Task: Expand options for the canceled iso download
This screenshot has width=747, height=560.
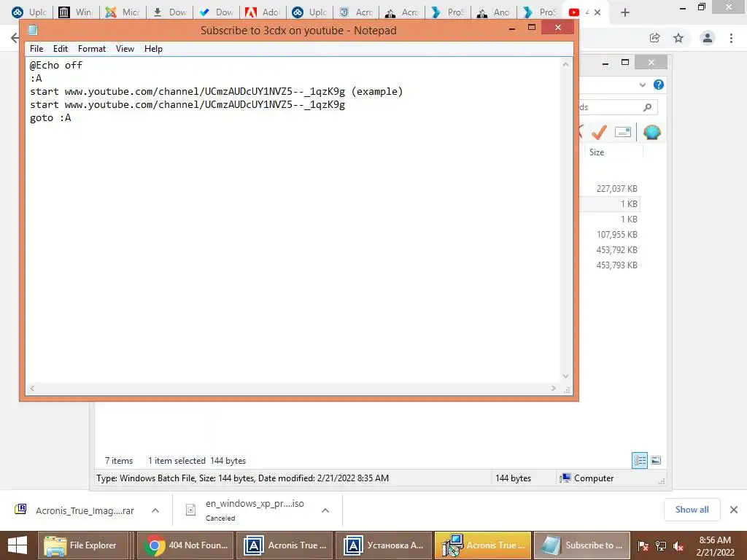Action: [x=325, y=510]
